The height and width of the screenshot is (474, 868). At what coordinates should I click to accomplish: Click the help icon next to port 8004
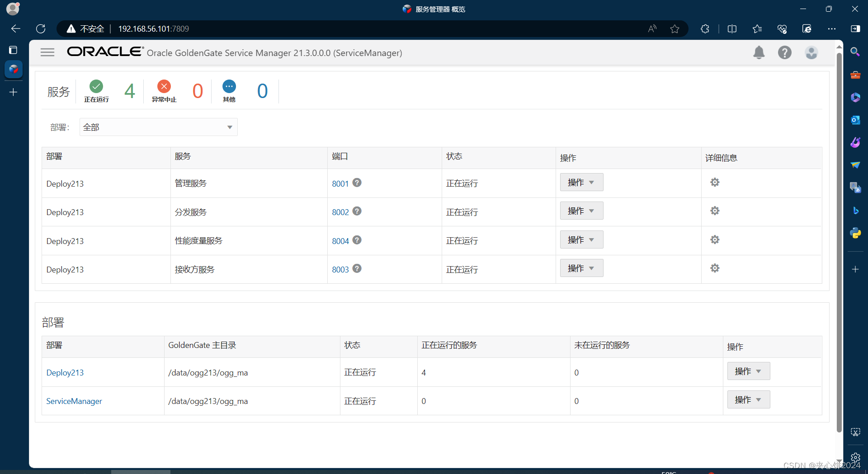(357, 240)
